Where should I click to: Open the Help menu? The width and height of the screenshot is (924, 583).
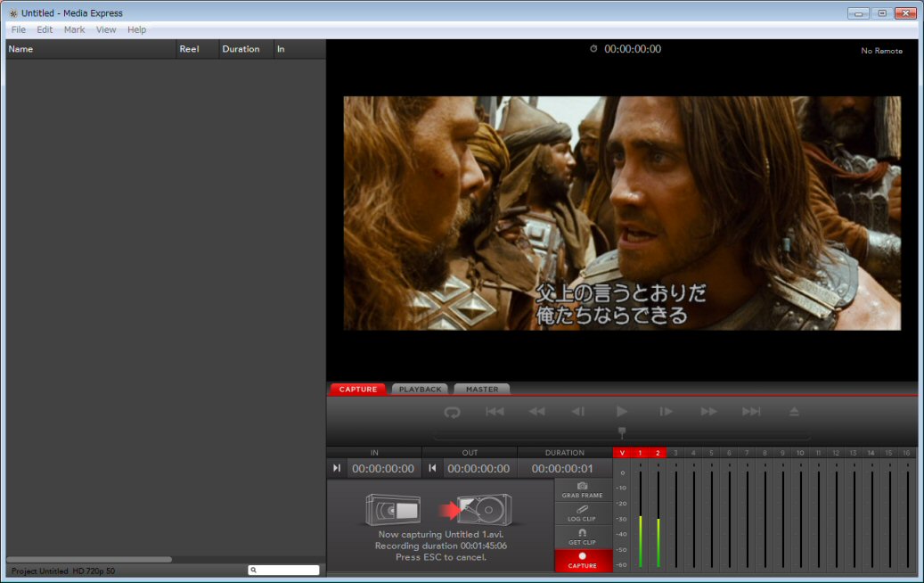click(x=136, y=29)
